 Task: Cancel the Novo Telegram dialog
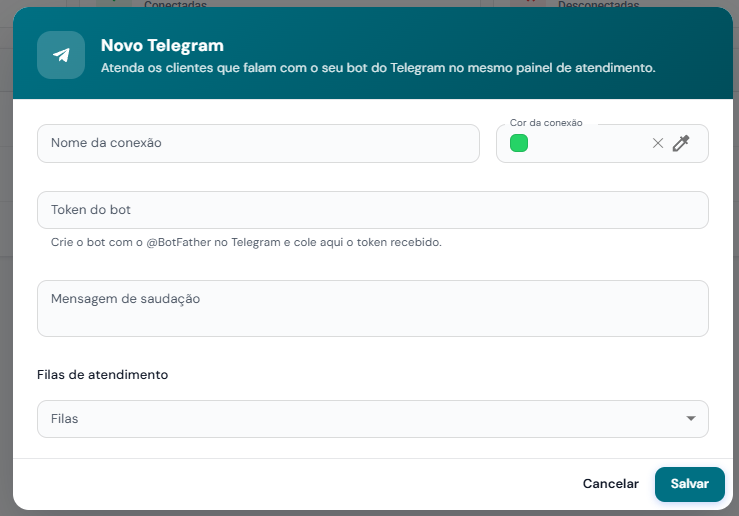tap(611, 484)
